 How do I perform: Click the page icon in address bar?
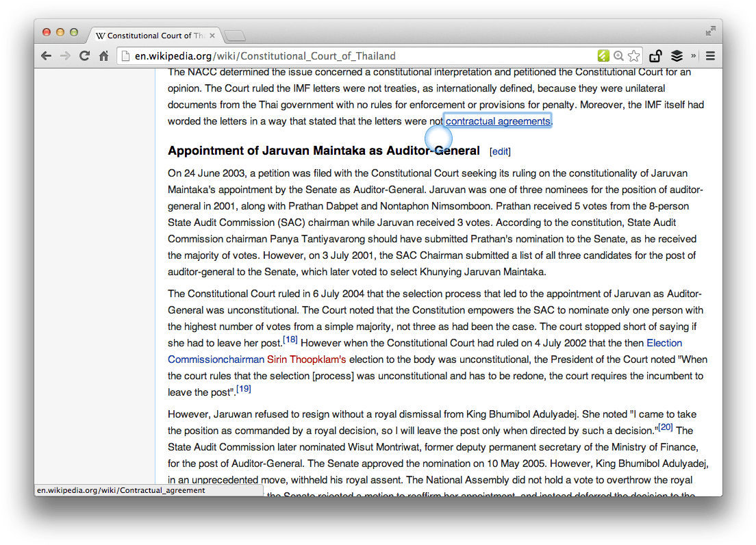point(126,56)
